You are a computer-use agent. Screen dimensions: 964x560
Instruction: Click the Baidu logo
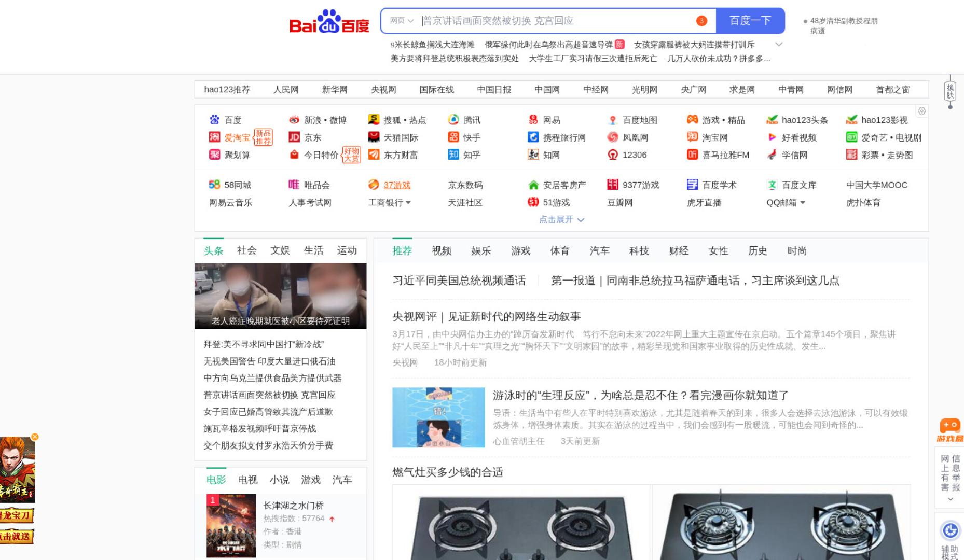coord(329,21)
